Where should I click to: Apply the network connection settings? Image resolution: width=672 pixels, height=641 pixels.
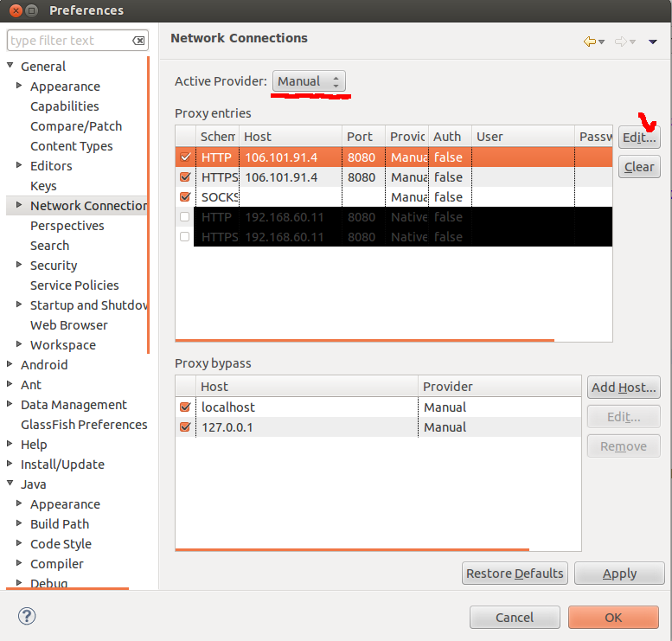(619, 574)
